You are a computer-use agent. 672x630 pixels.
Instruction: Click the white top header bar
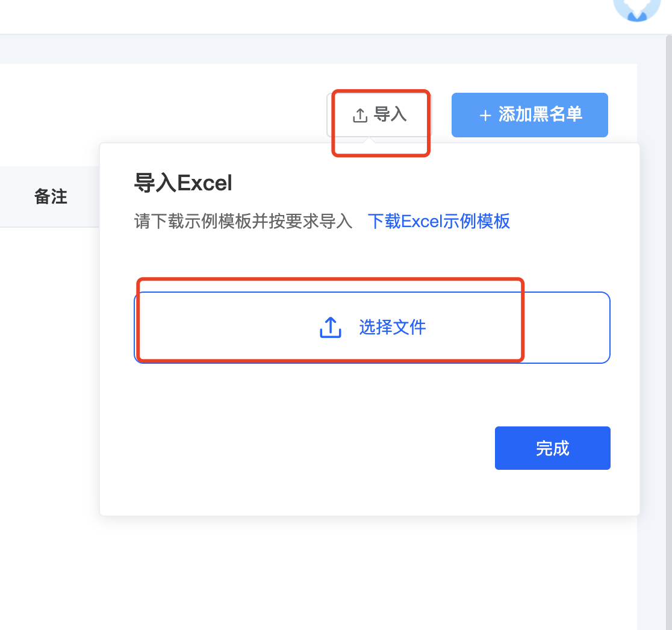tap(300, 17)
